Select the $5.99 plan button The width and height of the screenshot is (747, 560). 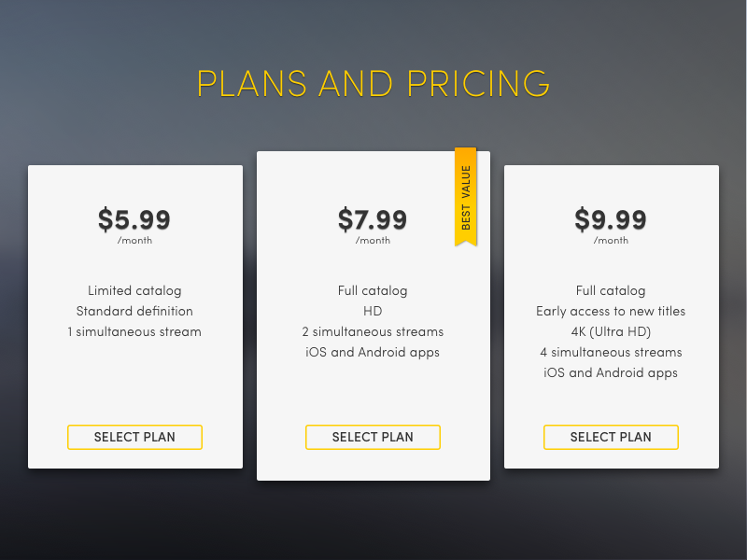pyautogui.click(x=134, y=437)
